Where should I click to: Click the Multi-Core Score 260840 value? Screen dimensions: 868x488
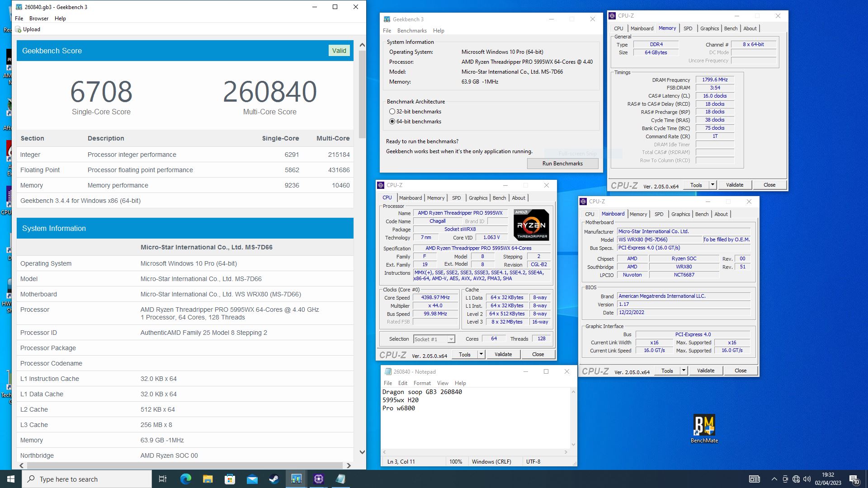click(269, 92)
